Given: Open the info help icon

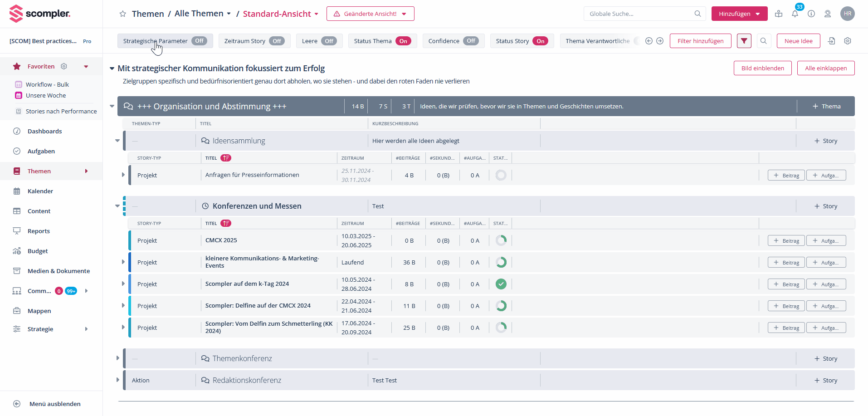Looking at the screenshot, I should tap(811, 14).
